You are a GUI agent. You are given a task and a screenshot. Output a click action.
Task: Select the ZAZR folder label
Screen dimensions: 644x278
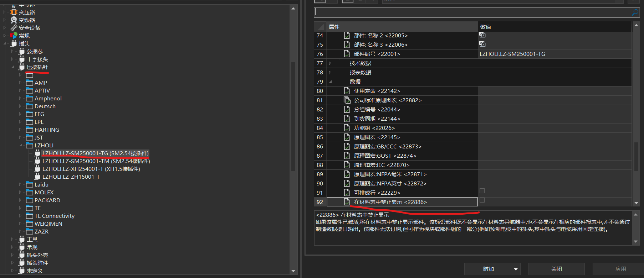(41, 231)
